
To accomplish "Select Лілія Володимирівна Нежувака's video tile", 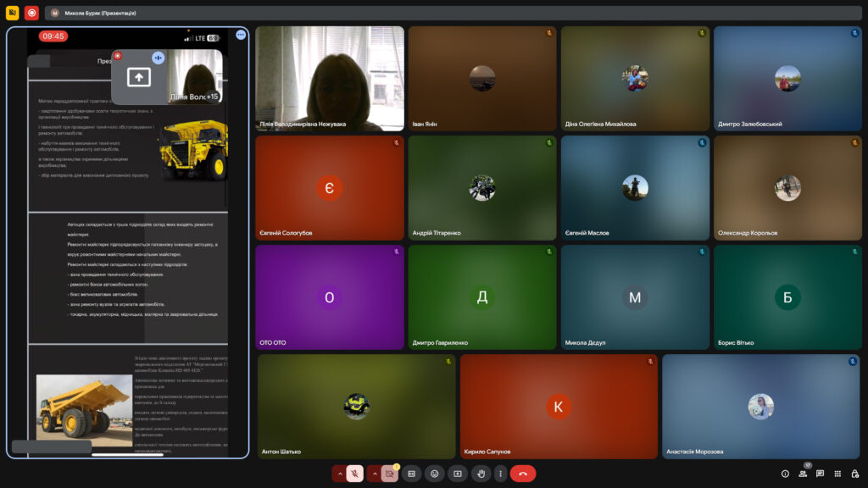I will tap(330, 79).
